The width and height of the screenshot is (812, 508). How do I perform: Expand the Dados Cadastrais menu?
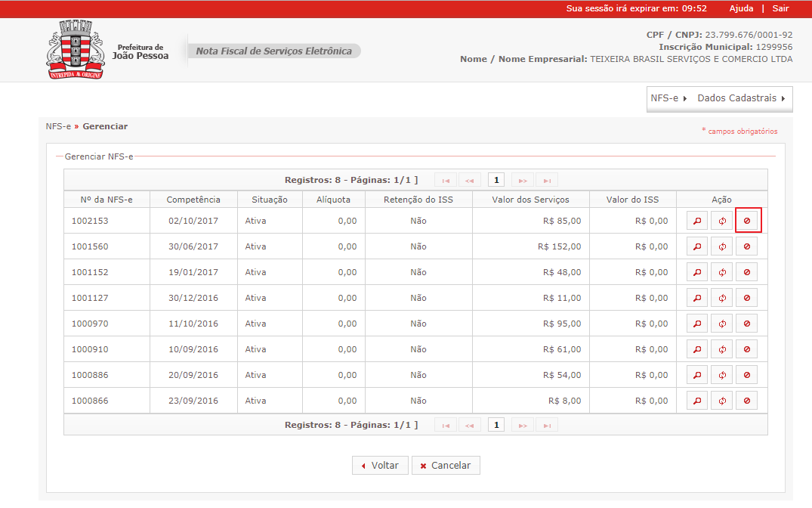point(741,98)
